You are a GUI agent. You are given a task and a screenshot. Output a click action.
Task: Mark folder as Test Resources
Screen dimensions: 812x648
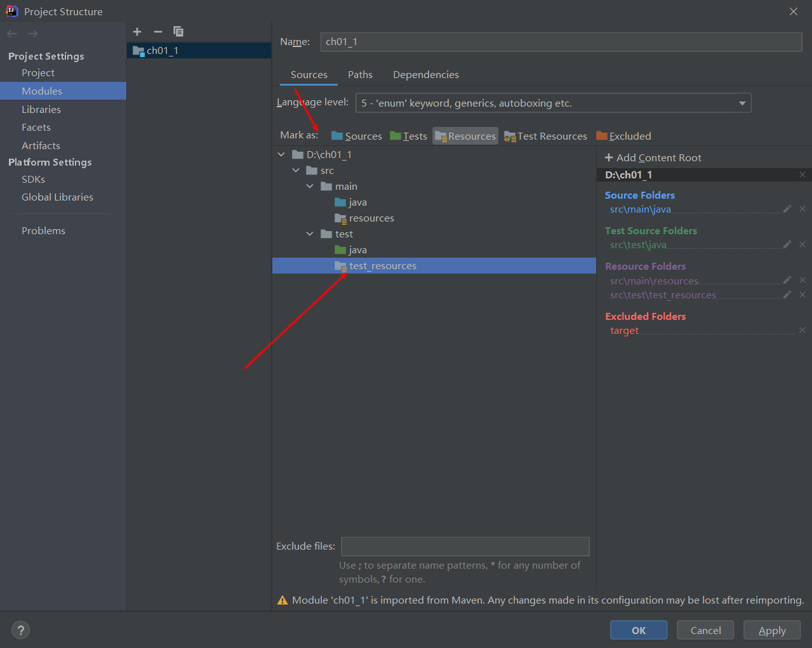click(545, 136)
